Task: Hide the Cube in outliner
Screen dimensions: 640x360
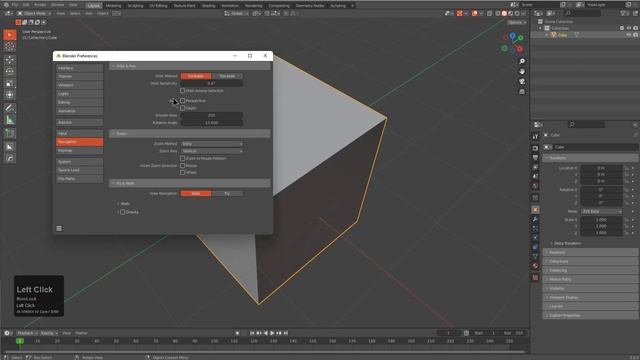Action: pyautogui.click(x=629, y=35)
